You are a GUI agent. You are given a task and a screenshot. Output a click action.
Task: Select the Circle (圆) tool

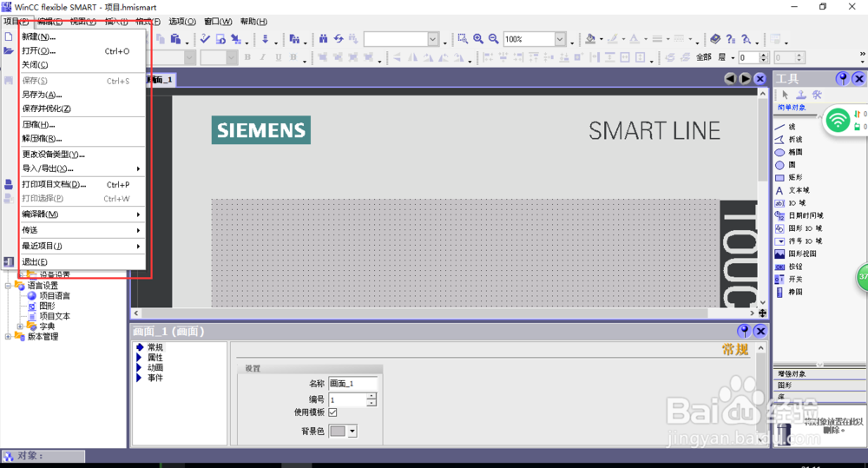[786, 165]
